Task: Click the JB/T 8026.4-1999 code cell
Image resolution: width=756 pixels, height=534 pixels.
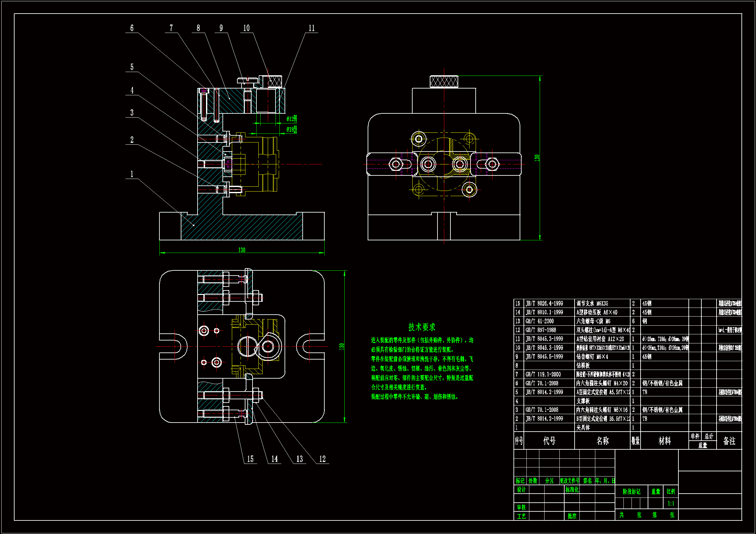Action: (x=544, y=303)
